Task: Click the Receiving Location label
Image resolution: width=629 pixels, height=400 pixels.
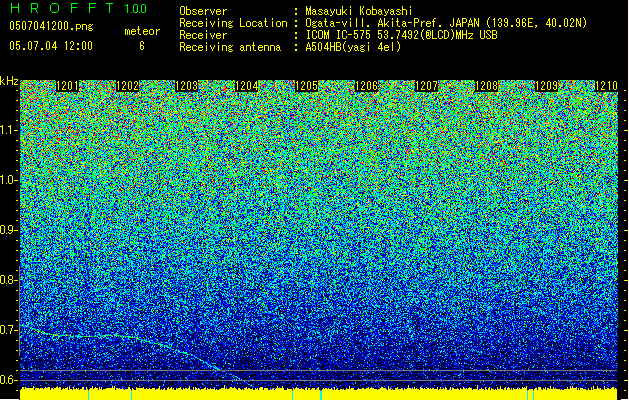Action: click(x=233, y=23)
